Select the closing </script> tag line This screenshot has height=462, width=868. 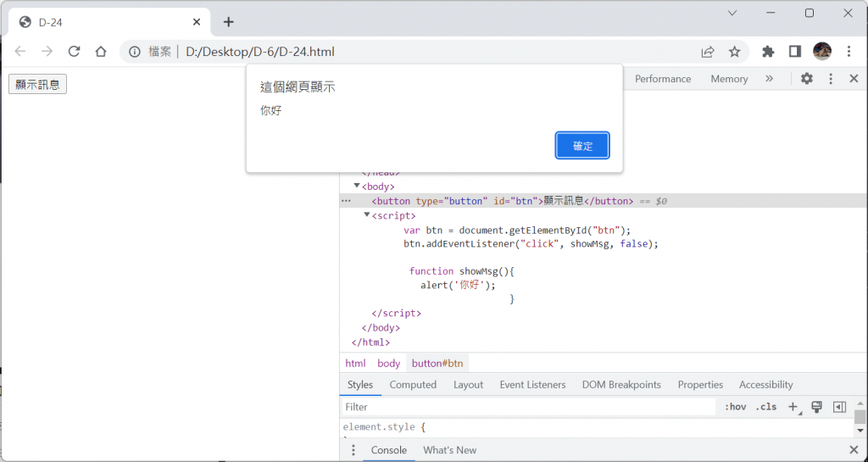click(x=397, y=313)
